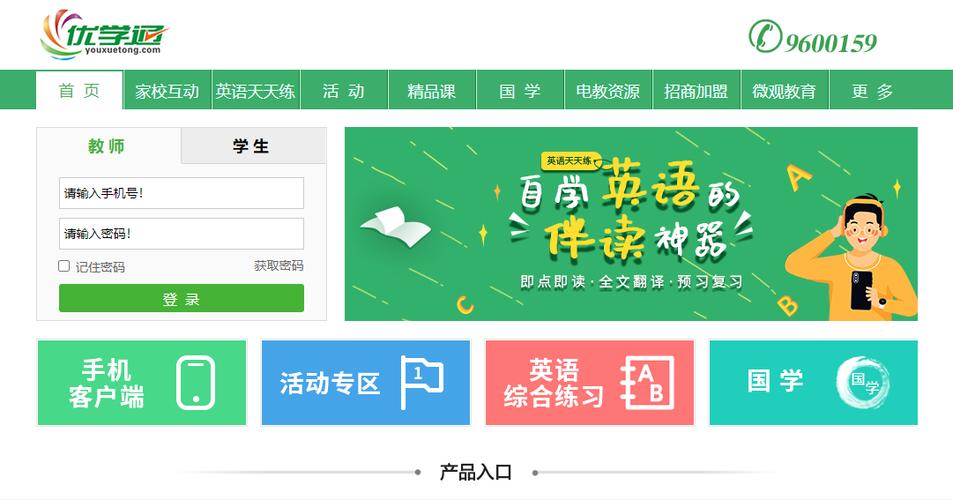953x500 pixels.
Task: Click the green 登录 button
Action: (x=181, y=298)
